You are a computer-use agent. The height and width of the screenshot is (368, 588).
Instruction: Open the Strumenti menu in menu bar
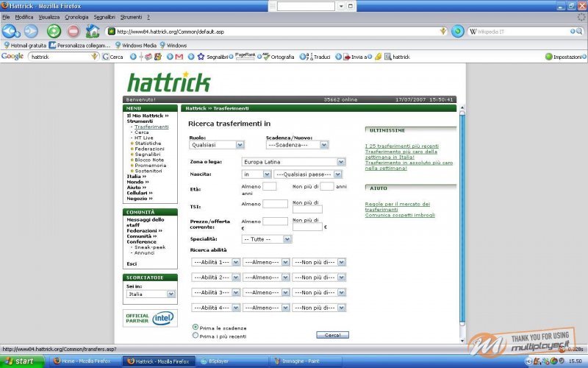[x=132, y=16]
